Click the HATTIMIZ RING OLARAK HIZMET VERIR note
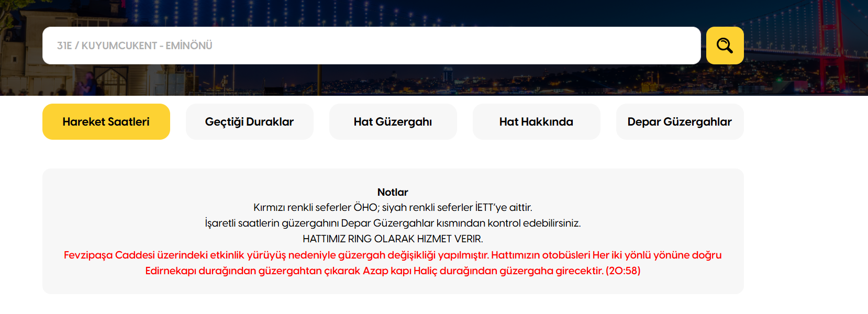 point(393,239)
